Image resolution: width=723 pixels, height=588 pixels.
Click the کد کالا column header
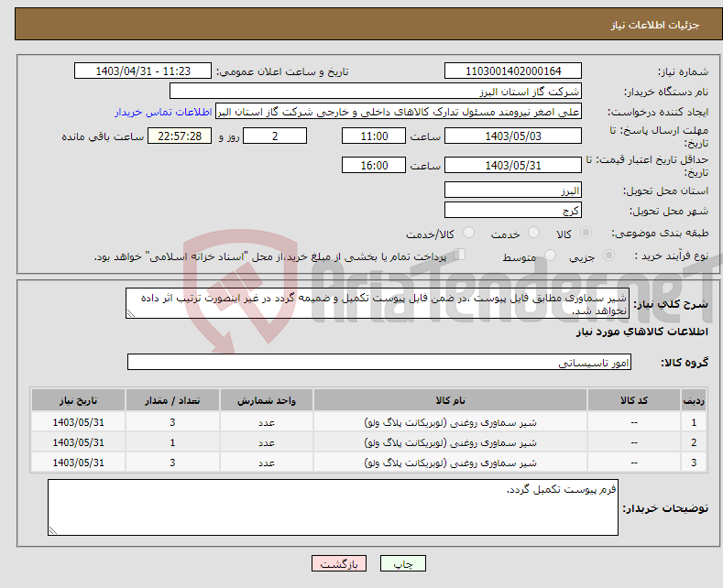(x=634, y=400)
